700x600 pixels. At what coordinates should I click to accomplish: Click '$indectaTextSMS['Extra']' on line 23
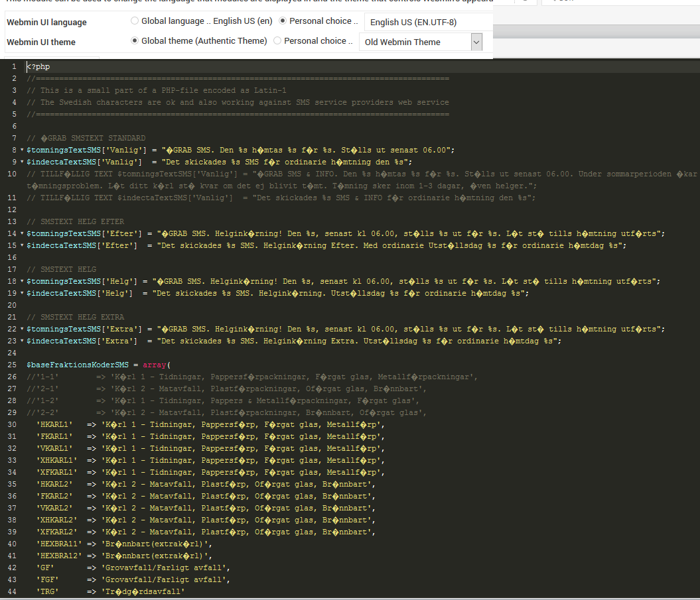(82, 341)
